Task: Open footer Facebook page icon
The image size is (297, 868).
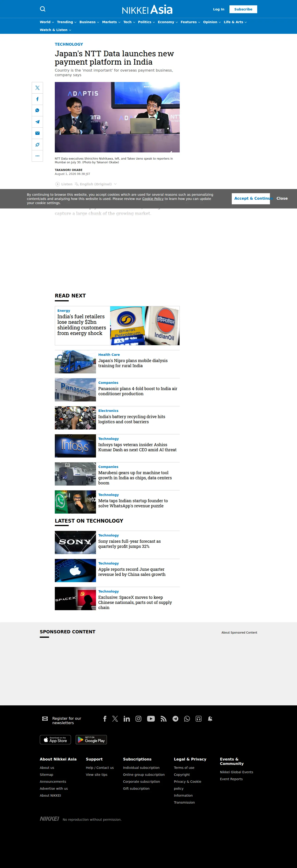Action: coord(105,719)
